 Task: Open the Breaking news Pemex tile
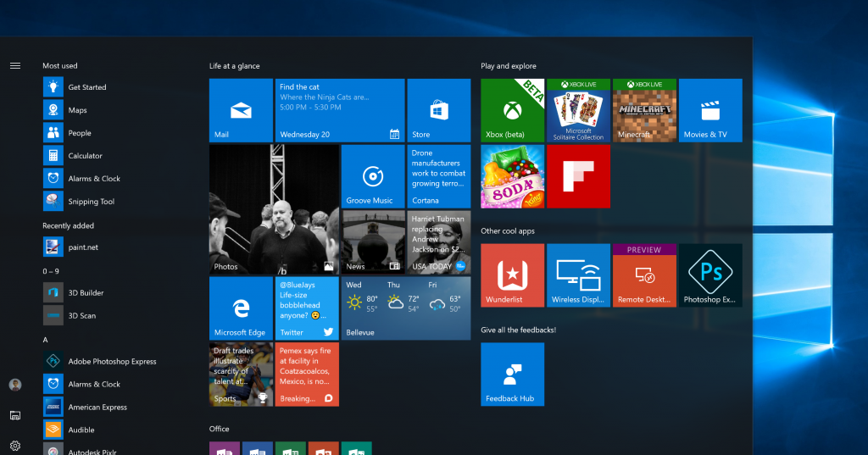click(307, 375)
